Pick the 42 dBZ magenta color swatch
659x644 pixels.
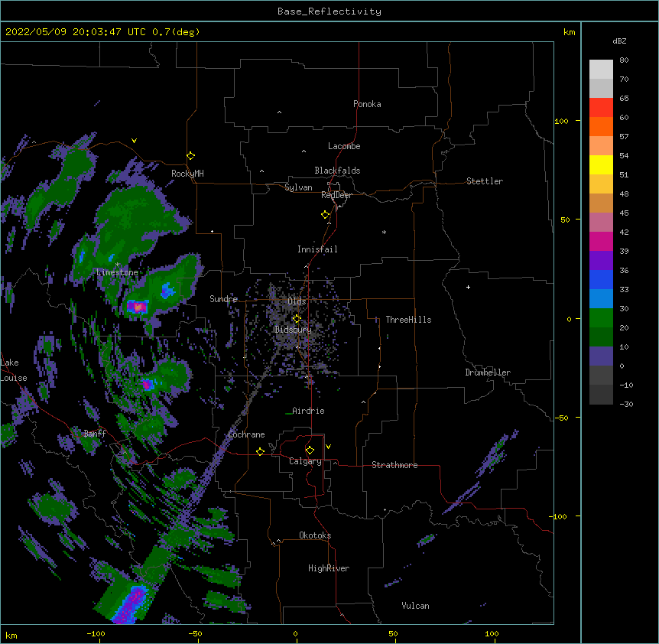(601, 241)
